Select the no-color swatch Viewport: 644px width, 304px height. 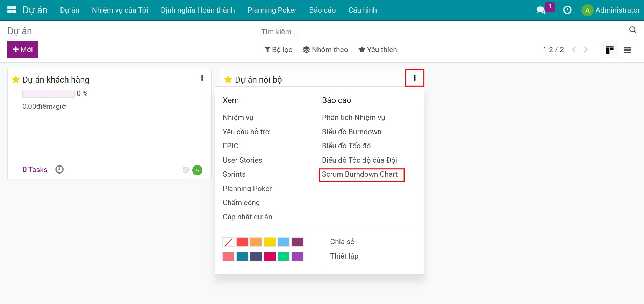click(x=228, y=242)
